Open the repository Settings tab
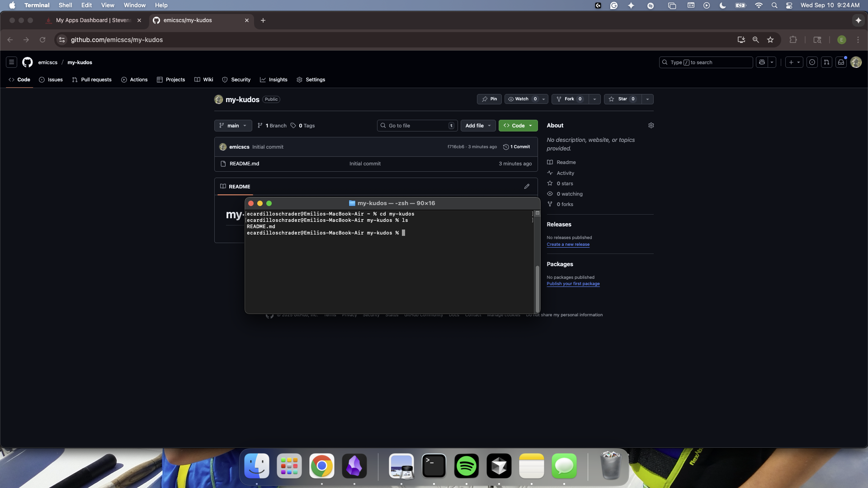This screenshot has width=868, height=488. [x=311, y=80]
